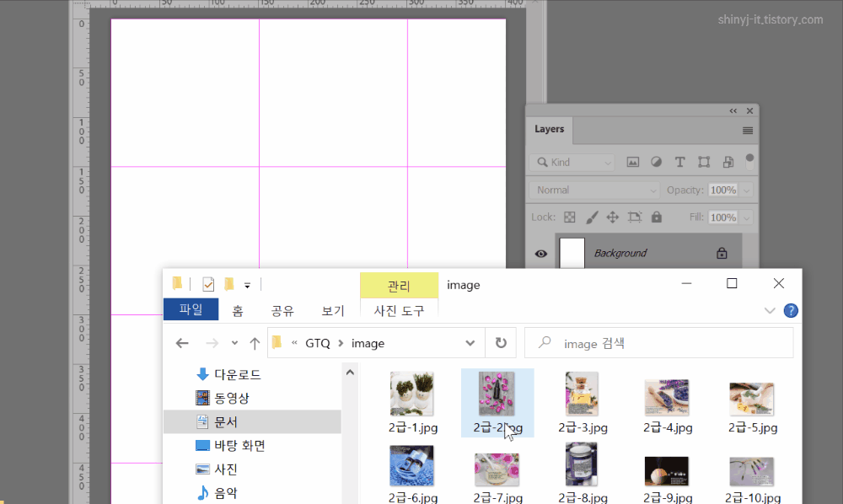Viewport: 843px width, 504px height.
Task: Select the 2급-1.jpg thumbnail
Action: click(x=412, y=394)
